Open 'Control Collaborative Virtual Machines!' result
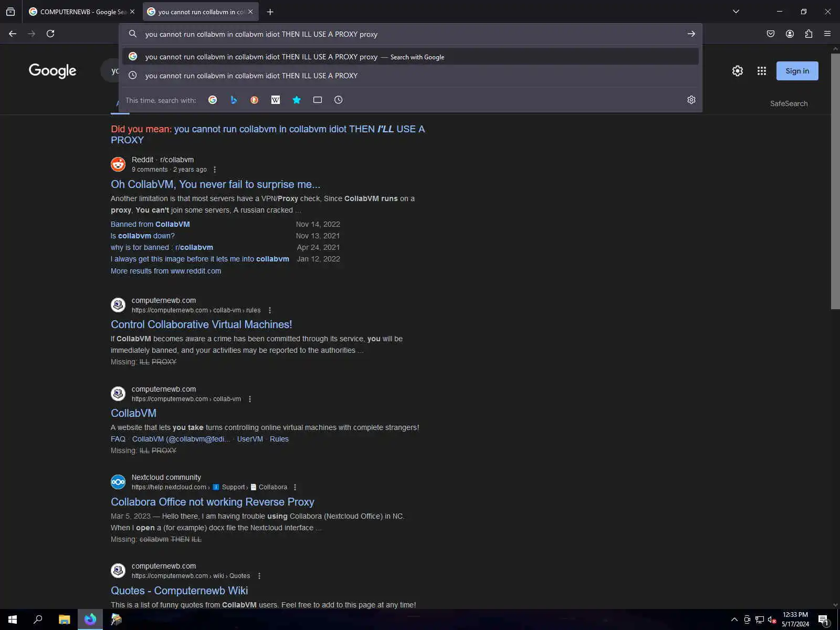 tap(201, 324)
